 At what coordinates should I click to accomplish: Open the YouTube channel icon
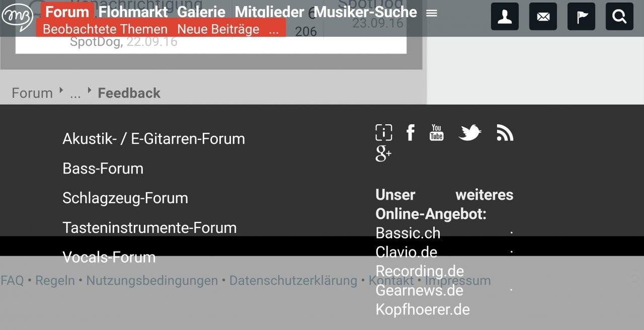click(436, 133)
